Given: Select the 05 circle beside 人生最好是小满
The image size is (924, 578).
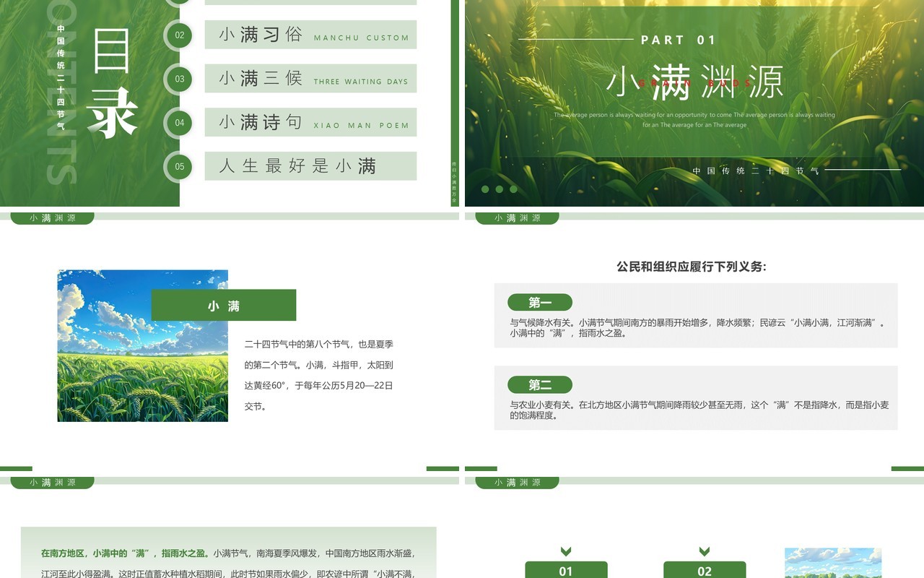Looking at the screenshot, I should click(x=180, y=166).
